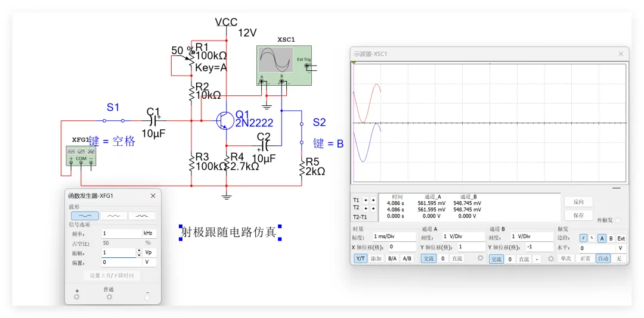
Task: Click function generator 普通 common terminal
Action: click(109, 297)
